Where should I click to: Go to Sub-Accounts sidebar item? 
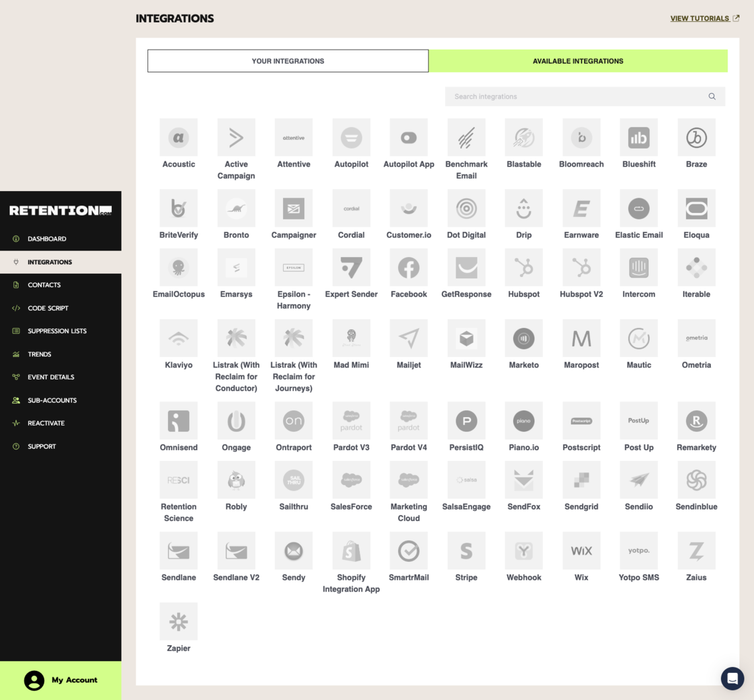61,400
